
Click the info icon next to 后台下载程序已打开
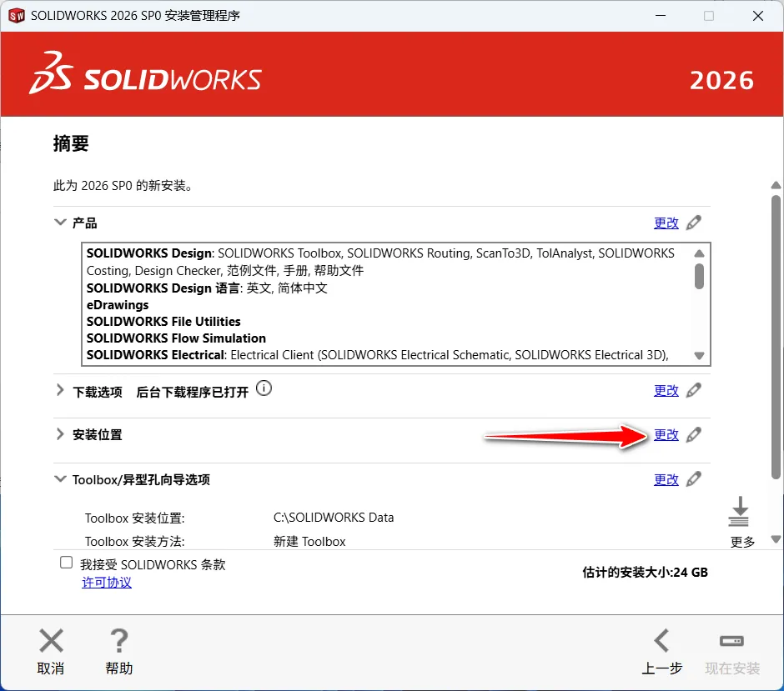pos(264,388)
